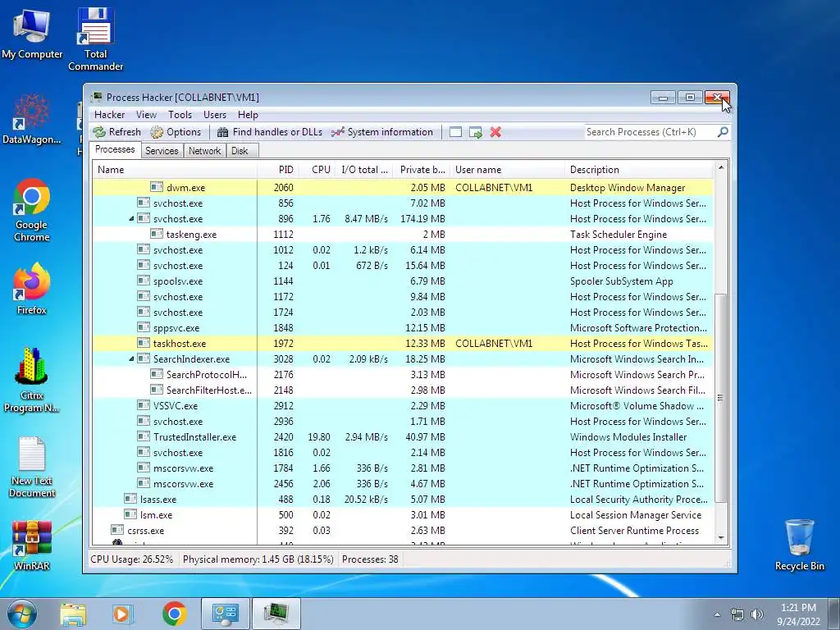Image resolution: width=840 pixels, height=630 pixels.
Task: Click the find window and thread icon
Action: click(x=475, y=132)
